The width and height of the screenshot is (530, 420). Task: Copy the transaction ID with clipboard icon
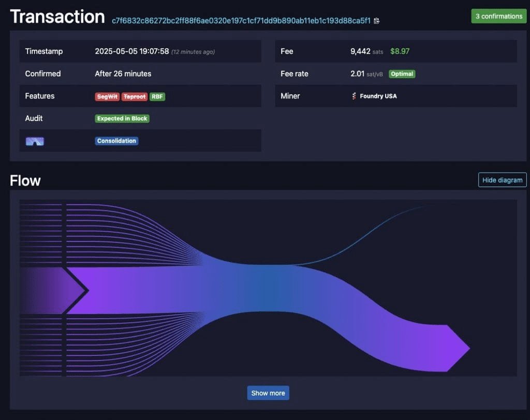click(377, 21)
